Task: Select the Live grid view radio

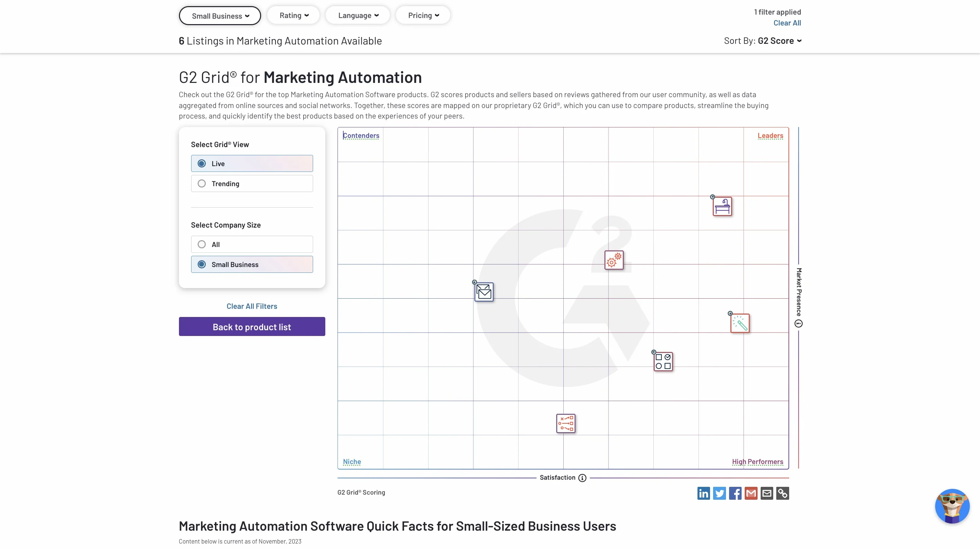Action: (x=252, y=163)
